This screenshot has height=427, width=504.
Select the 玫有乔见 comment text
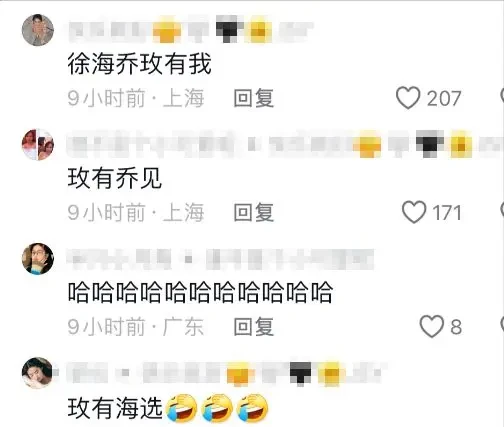pyautogui.click(x=115, y=178)
